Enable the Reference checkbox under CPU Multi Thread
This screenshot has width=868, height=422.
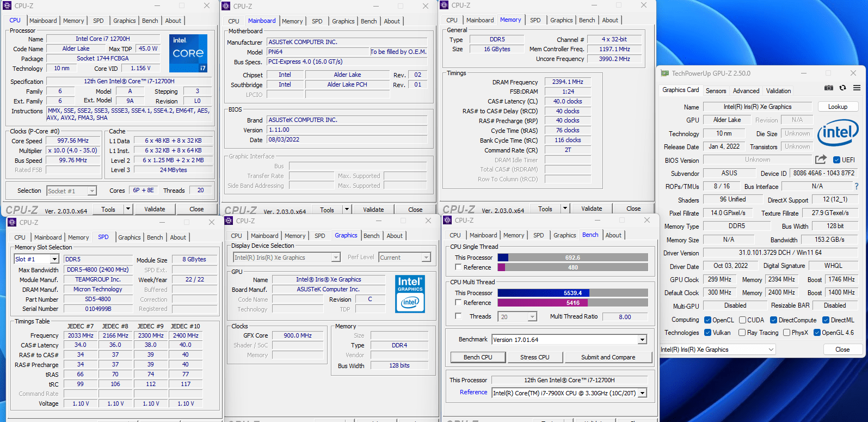point(458,302)
